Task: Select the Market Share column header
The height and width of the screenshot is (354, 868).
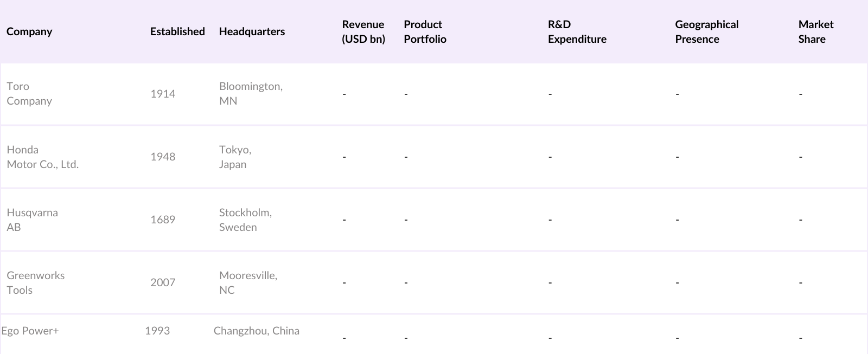Action: [x=815, y=31]
